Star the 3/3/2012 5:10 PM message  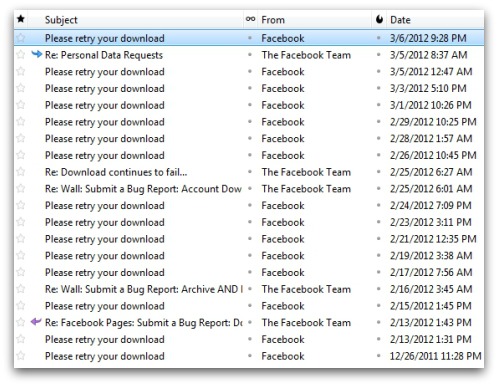pyautogui.click(x=21, y=88)
